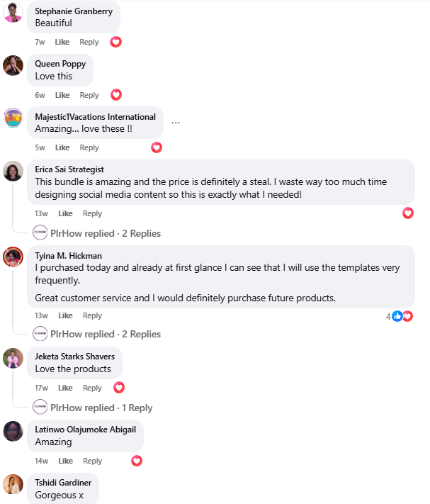The width and height of the screenshot is (430, 504).
Task: Open Tshidi Gardiner's profile name link
Action: click(63, 483)
